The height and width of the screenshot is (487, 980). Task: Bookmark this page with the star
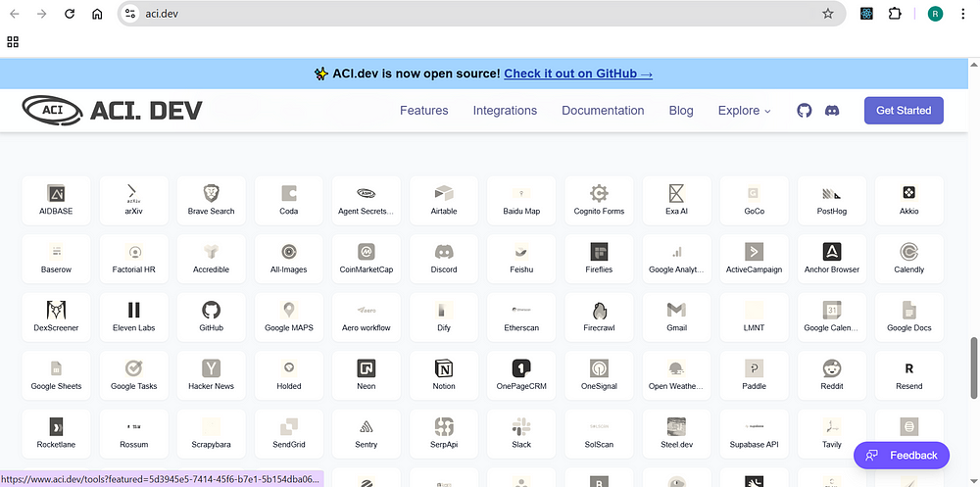(827, 14)
